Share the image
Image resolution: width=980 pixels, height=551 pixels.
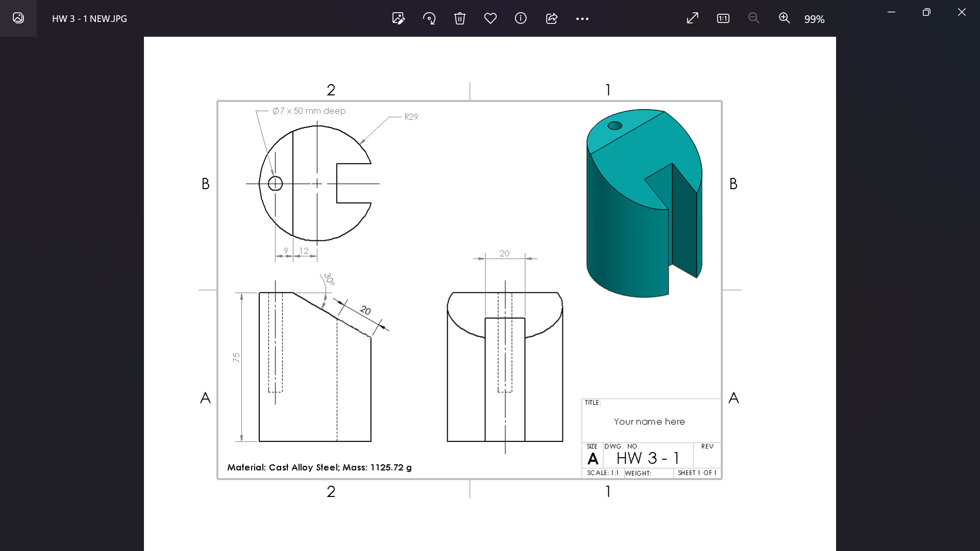coord(552,18)
